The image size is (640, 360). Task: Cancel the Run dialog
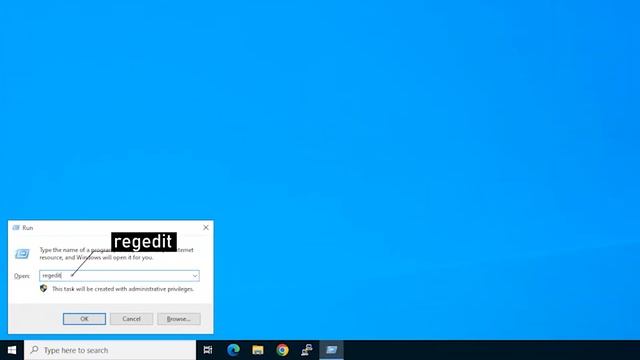[x=131, y=319]
